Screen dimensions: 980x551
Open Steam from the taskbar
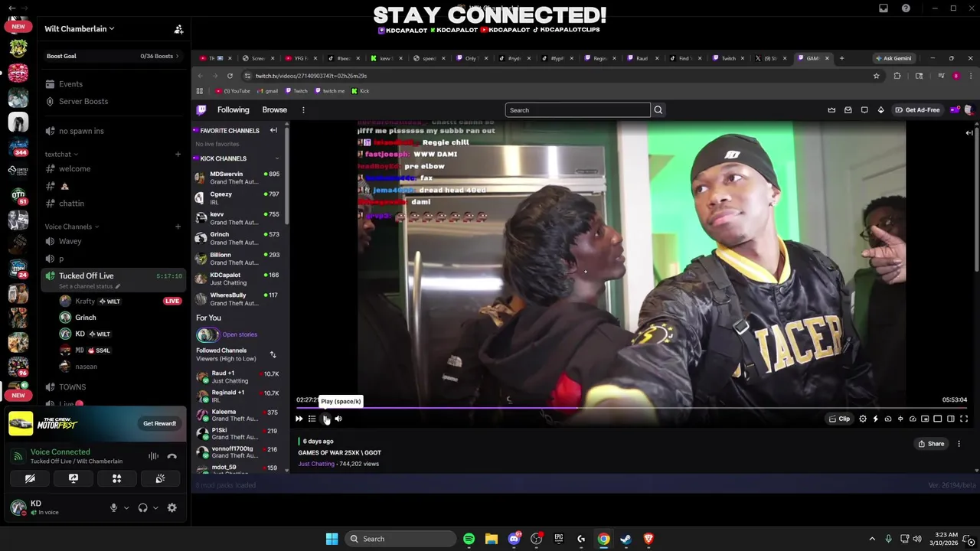[x=626, y=539]
